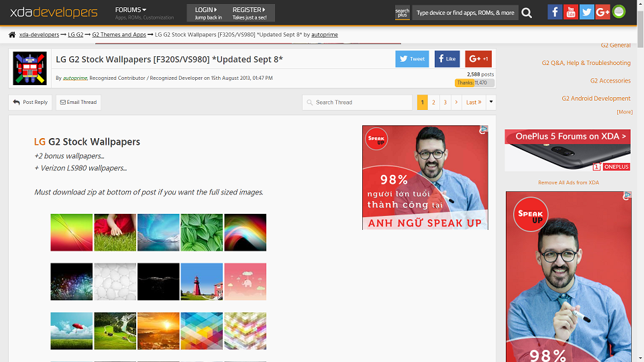
Task: Click the Post Reply button
Action: (x=30, y=102)
